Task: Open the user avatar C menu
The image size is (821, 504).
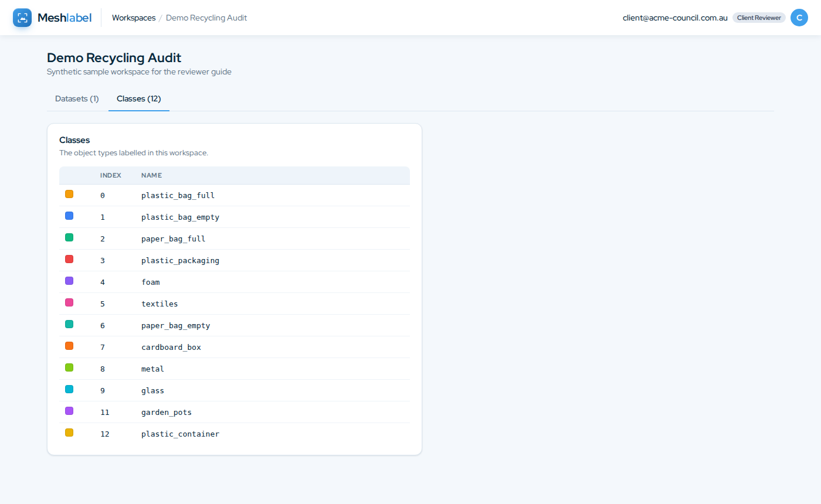Action: pyautogui.click(x=799, y=18)
